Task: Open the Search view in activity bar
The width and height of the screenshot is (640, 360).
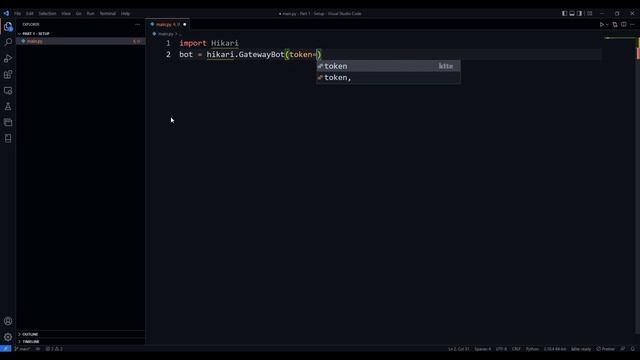Action: pos(8,42)
